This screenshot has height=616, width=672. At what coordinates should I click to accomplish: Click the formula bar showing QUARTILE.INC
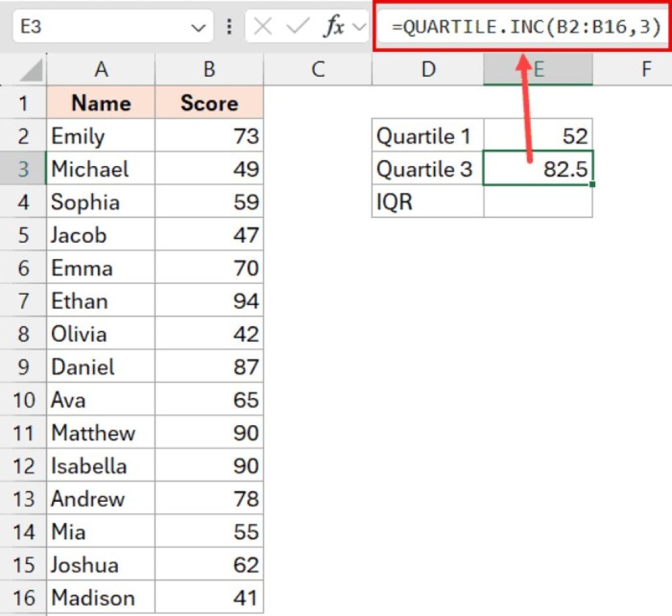point(518,27)
